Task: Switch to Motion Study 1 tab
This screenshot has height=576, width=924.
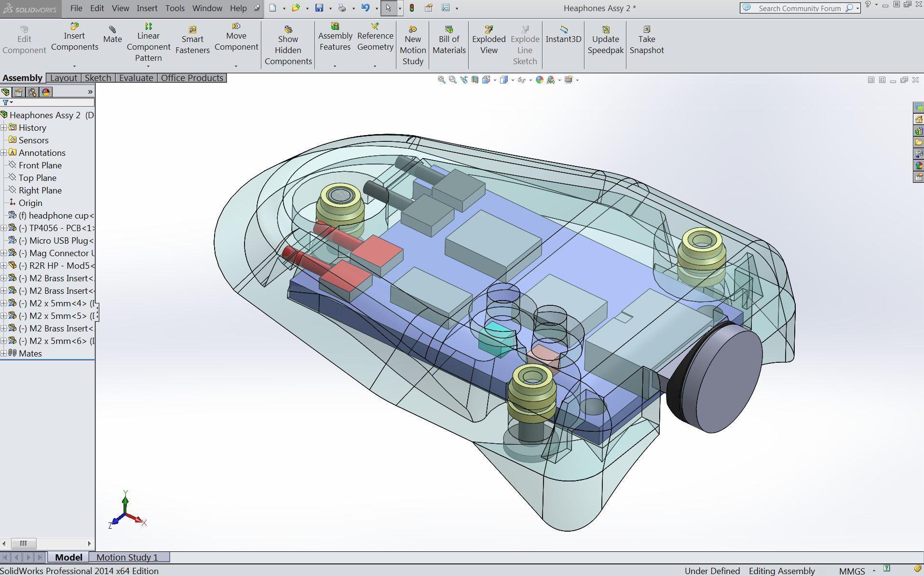Action: 127,557
